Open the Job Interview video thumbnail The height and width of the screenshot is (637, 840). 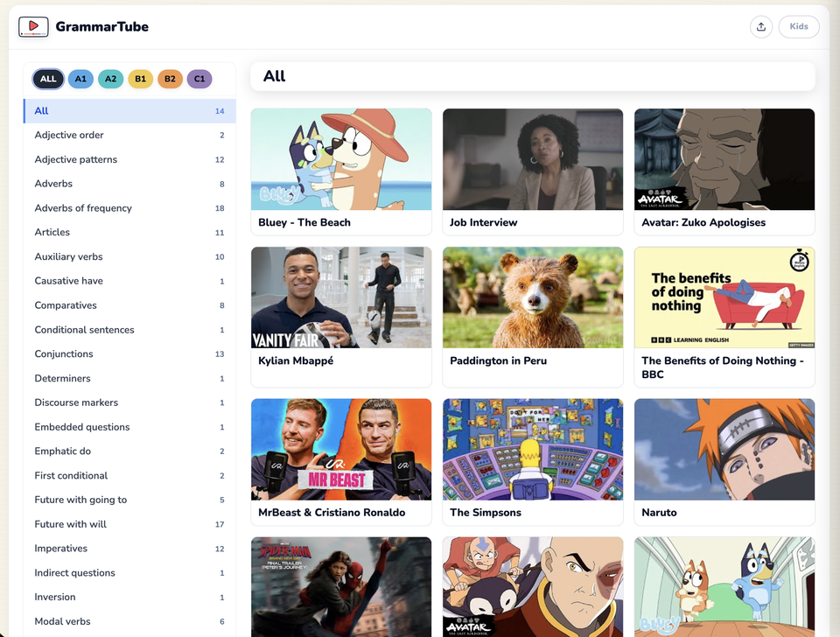(x=533, y=159)
